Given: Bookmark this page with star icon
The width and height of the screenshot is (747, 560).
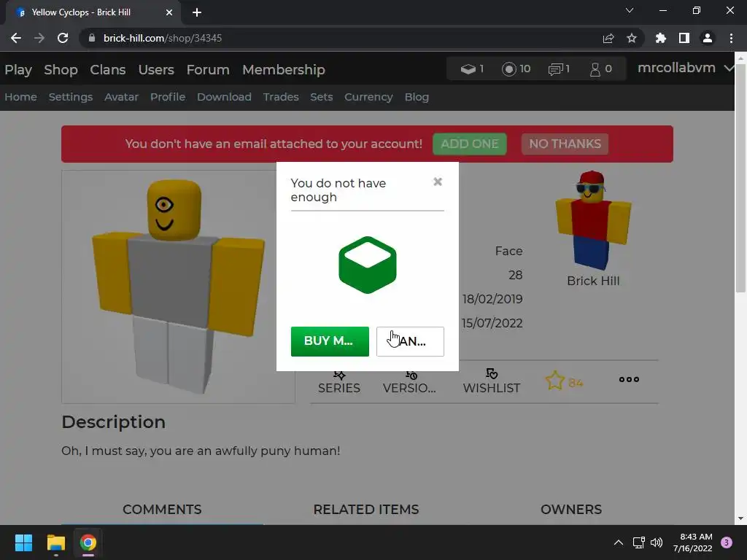Looking at the screenshot, I should 631,38.
